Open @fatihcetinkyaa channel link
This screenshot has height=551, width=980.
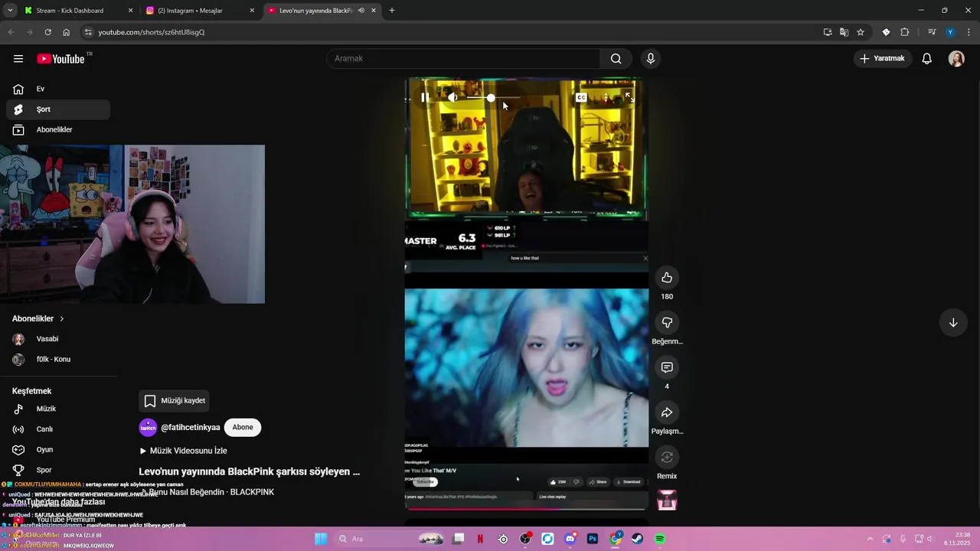click(x=191, y=427)
